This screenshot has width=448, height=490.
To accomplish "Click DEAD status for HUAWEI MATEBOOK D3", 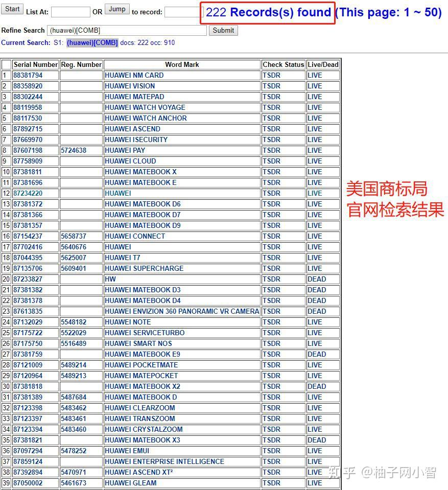I will (x=317, y=290).
